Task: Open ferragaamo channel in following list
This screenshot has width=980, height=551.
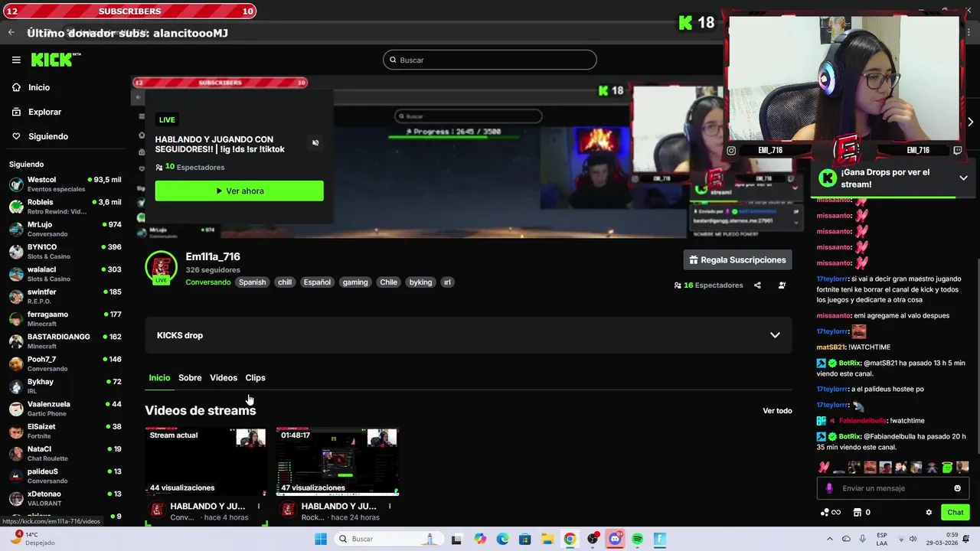Action: coord(65,318)
